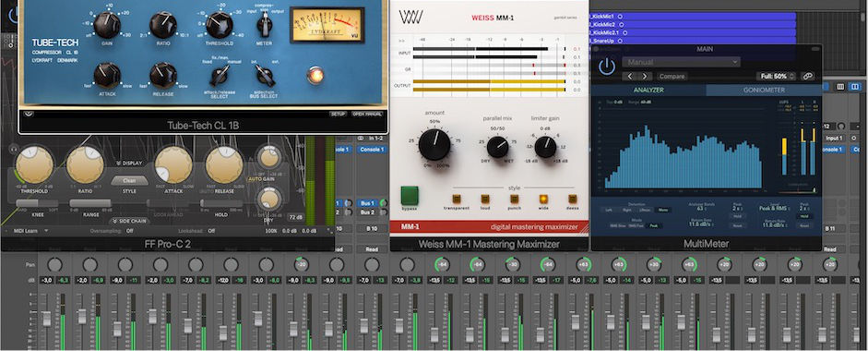The height and width of the screenshot is (351, 868).
Task: Select the deess style on Weiss MM-1
Action: [572, 199]
